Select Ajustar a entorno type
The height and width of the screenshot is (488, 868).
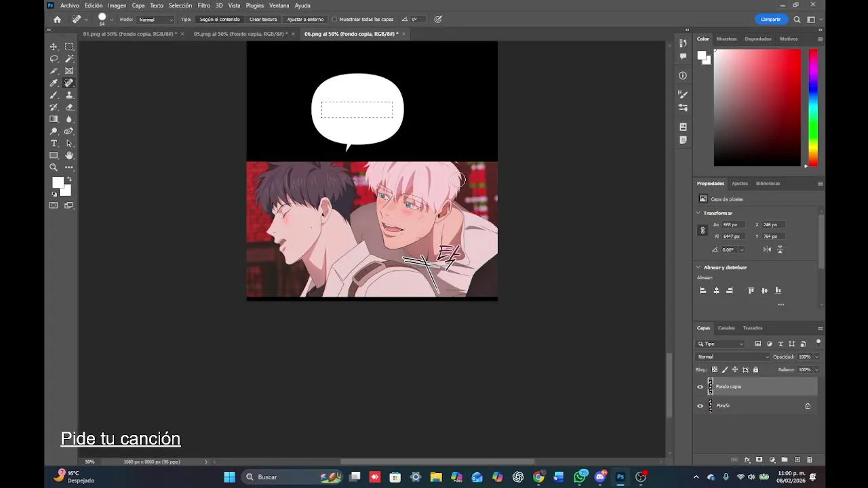pos(305,20)
